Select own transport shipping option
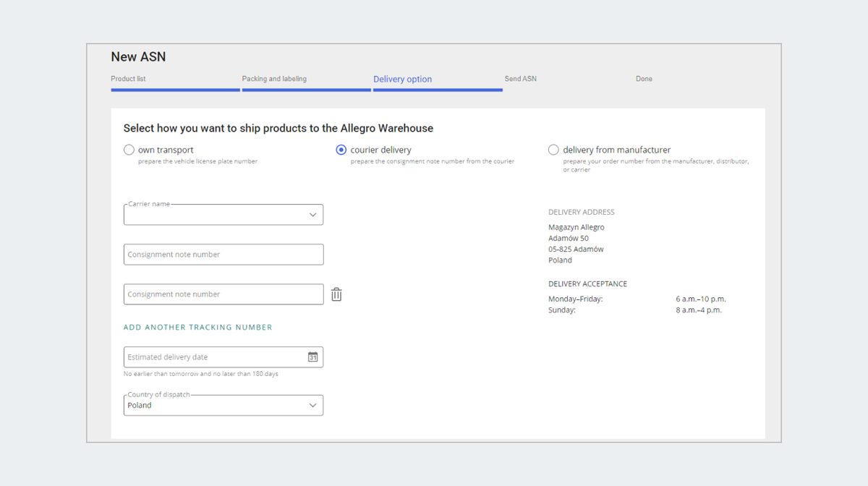The height and width of the screenshot is (486, 868). pyautogui.click(x=129, y=150)
